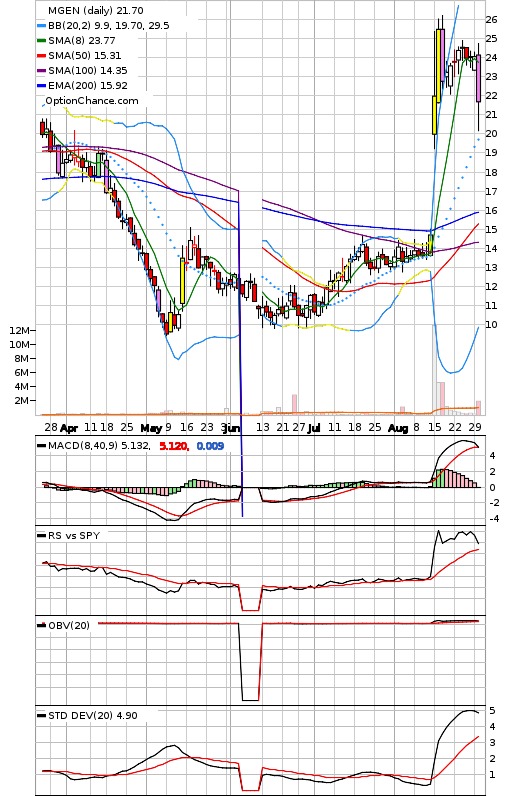Viewport: 526px width, 796px height.
Task: Click the dark blue EMA(200) legend marker
Action: (x=42, y=86)
